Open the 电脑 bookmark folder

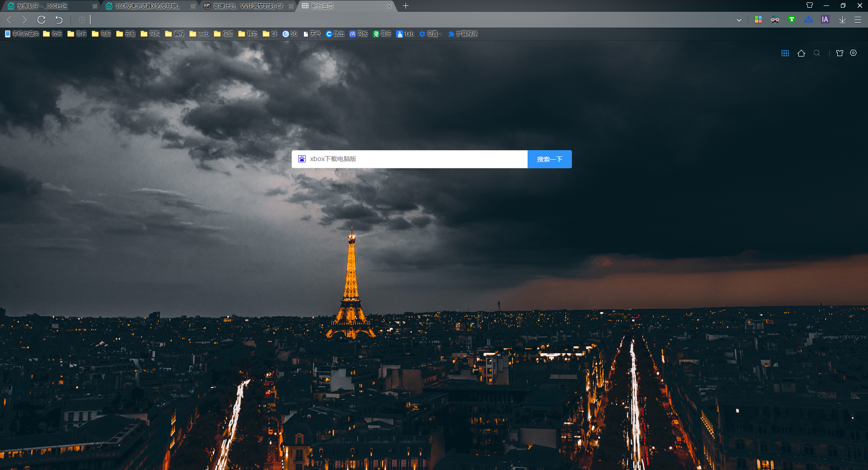pos(102,34)
